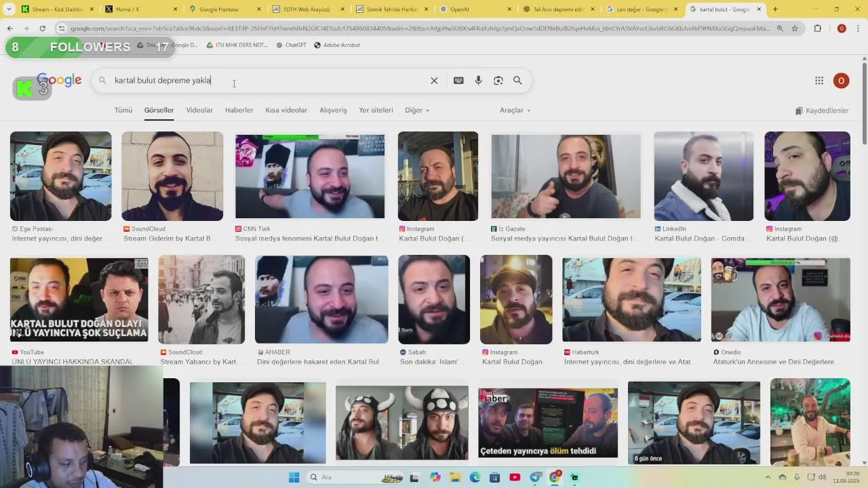The height and width of the screenshot is (488, 868).
Task: Expand the Diğer dropdown menu
Action: 417,110
